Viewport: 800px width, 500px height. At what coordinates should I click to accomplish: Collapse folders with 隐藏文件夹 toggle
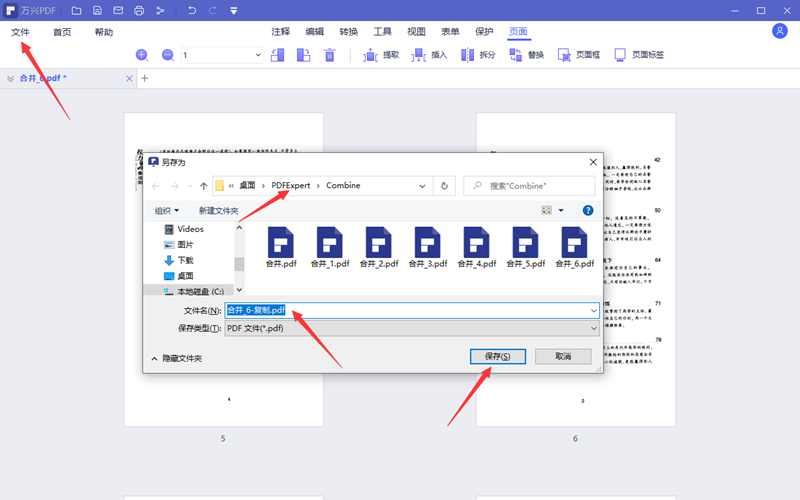[176, 358]
